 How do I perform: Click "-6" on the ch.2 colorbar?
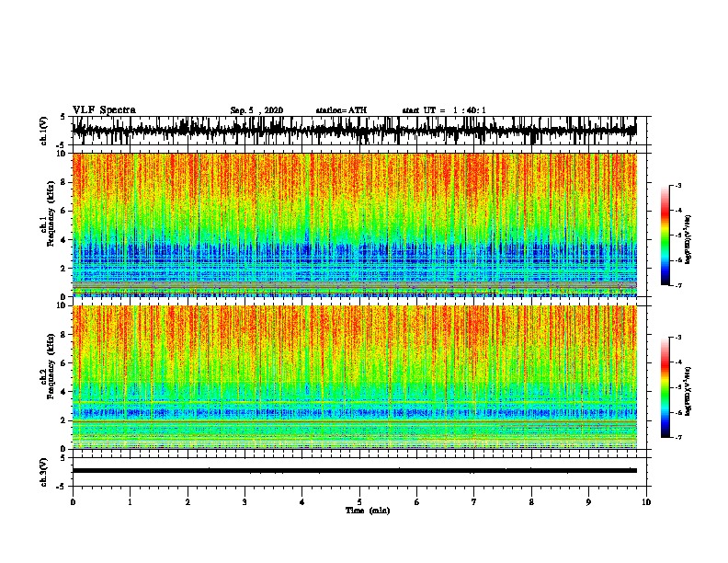tap(678, 412)
